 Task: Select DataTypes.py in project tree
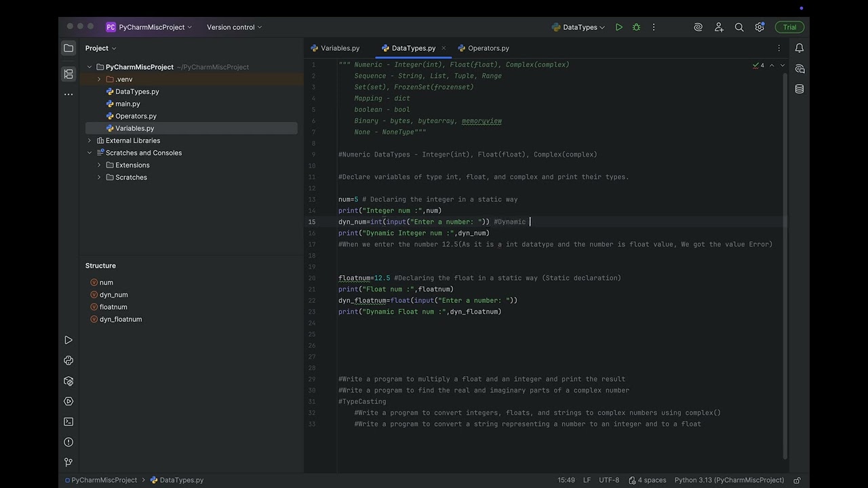(137, 91)
